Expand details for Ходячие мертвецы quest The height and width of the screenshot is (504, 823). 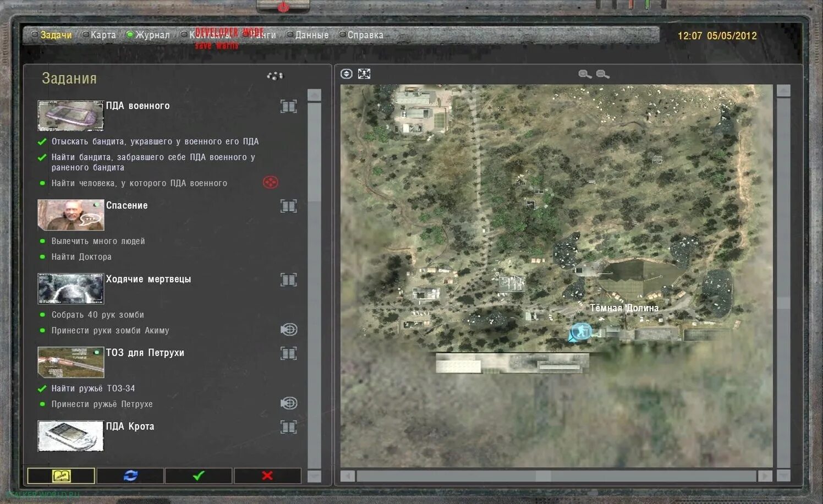click(289, 280)
